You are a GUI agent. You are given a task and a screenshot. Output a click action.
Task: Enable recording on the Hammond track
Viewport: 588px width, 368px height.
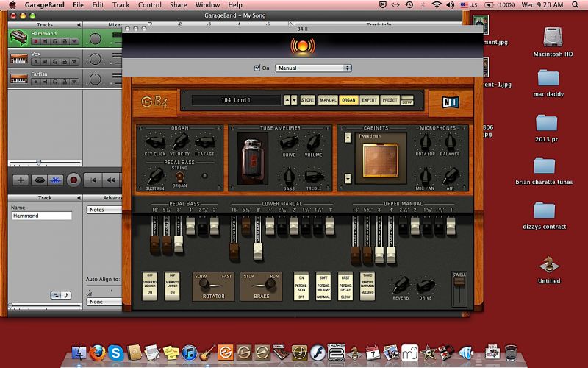tap(35, 41)
